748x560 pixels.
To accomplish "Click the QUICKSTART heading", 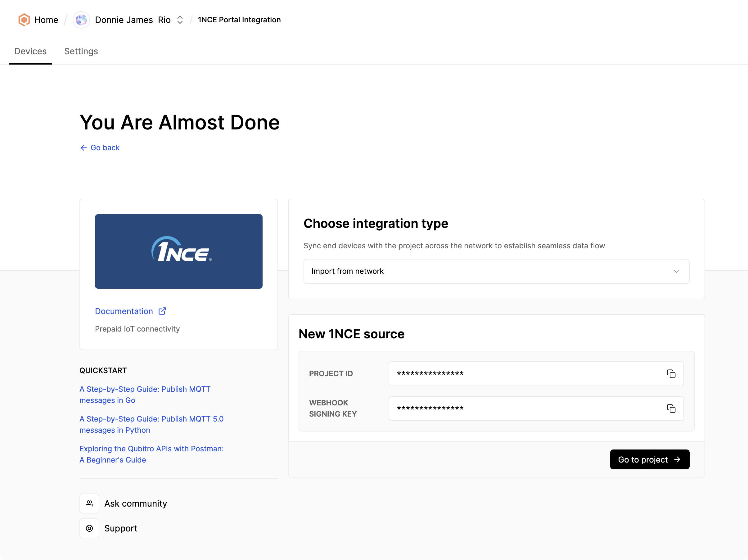I will (103, 370).
